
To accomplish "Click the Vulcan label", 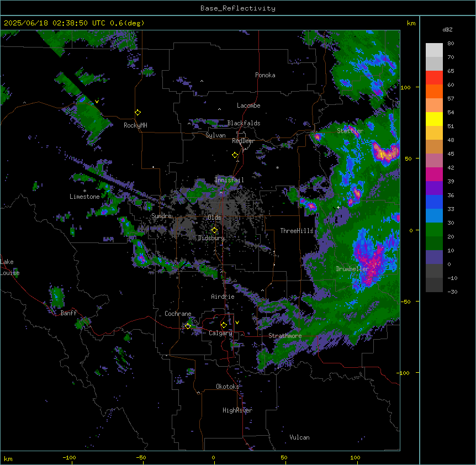I will tap(300, 437).
